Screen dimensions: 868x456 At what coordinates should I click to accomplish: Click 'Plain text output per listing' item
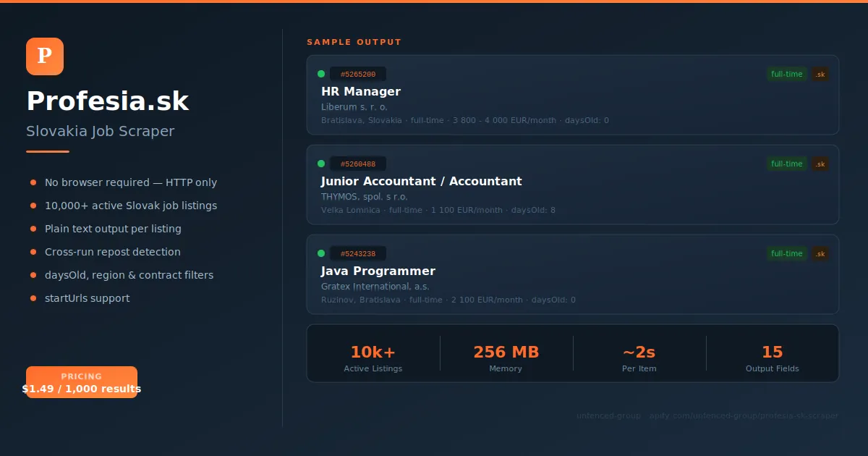106,229
